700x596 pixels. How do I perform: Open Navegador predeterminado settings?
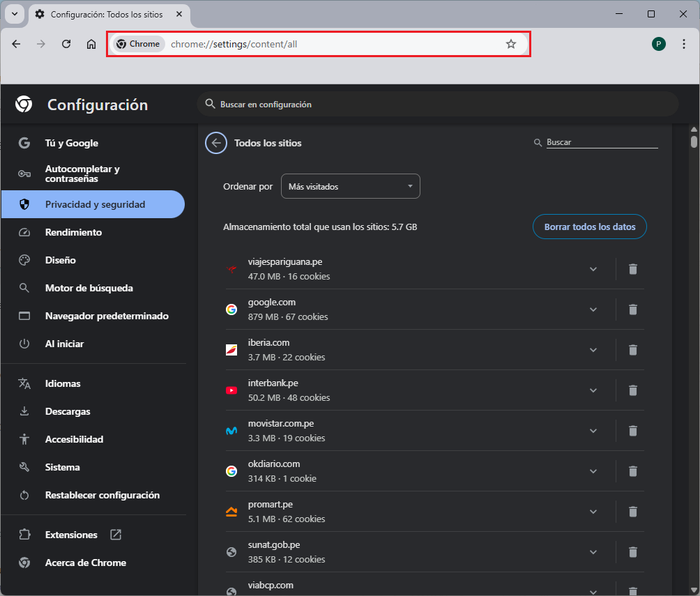point(93,316)
